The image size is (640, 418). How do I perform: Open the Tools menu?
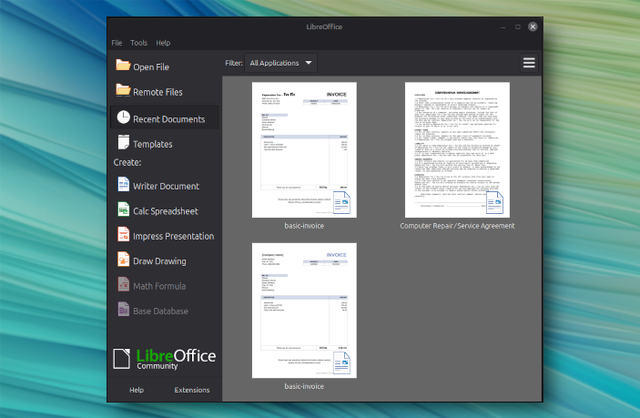tap(139, 43)
